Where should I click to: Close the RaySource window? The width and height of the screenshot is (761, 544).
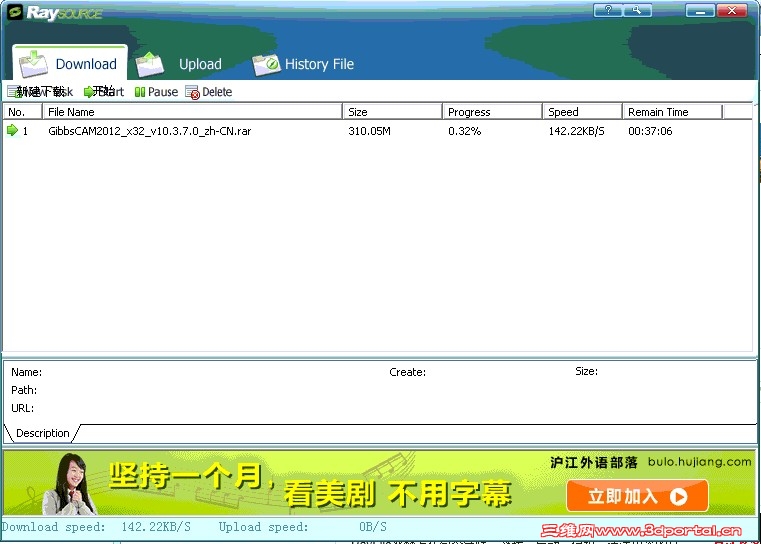[732, 10]
